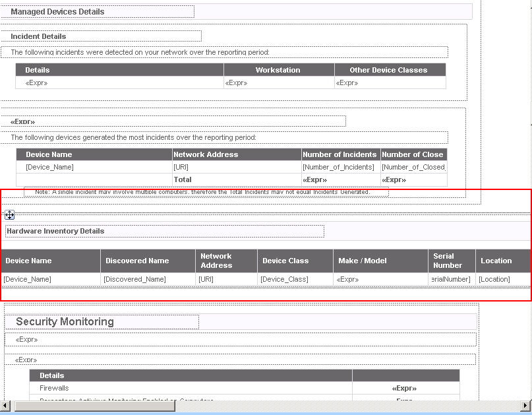The image size is (532, 415).
Task: Select the "erialNumber]" field cell
Action: pyautogui.click(x=452, y=279)
